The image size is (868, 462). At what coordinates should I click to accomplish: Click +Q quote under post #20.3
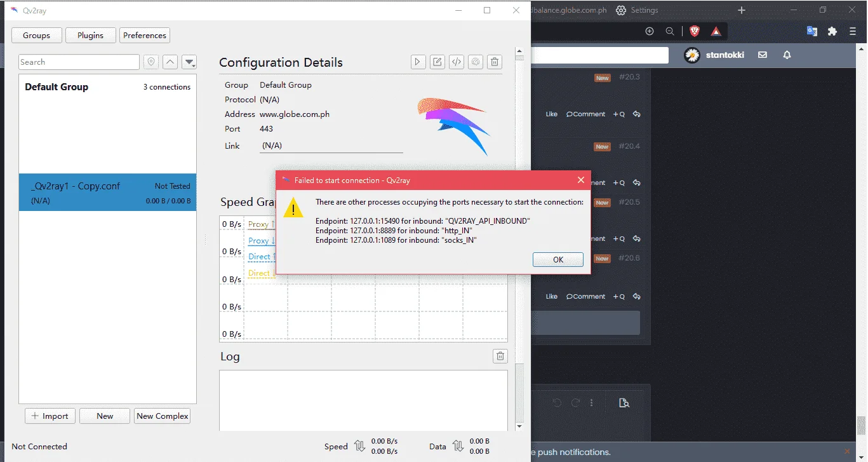[x=618, y=114]
